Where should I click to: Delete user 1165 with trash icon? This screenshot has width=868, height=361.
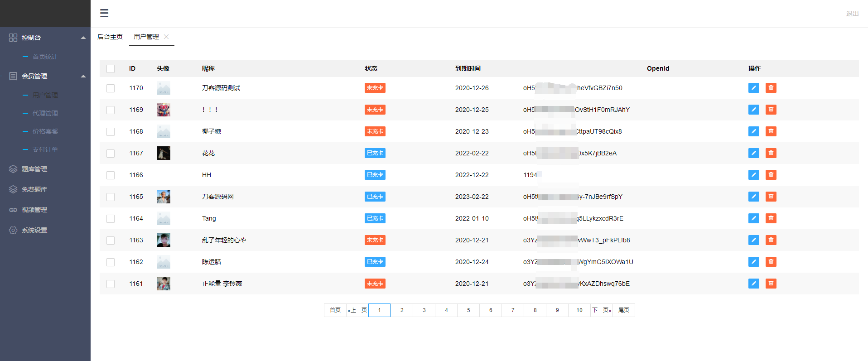[x=771, y=197]
